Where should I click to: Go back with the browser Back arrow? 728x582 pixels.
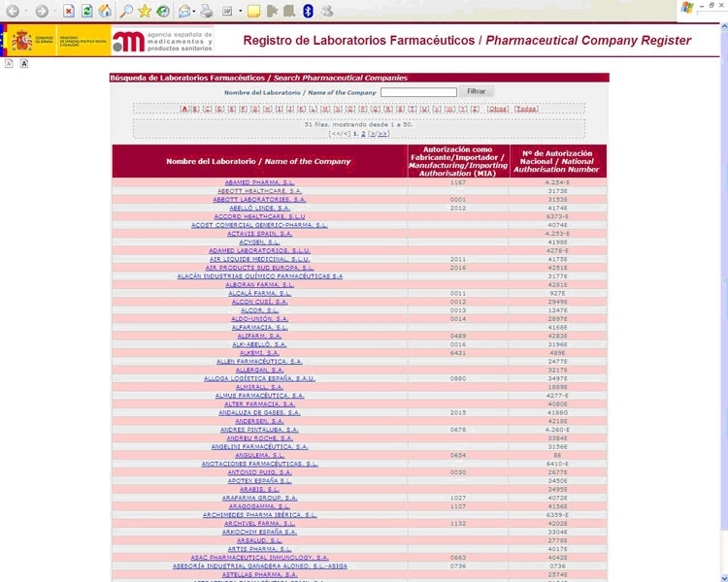tap(13, 11)
